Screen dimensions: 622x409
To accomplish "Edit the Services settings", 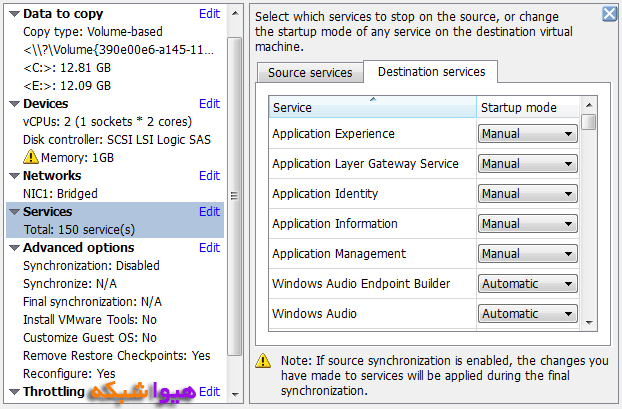I will click(x=209, y=212).
